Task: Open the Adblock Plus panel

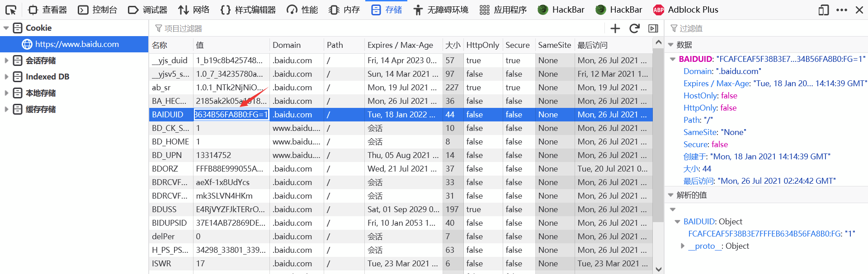Action: click(686, 9)
